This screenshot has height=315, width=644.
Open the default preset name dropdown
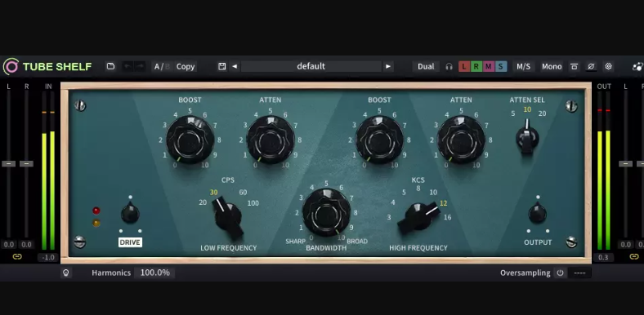point(311,66)
